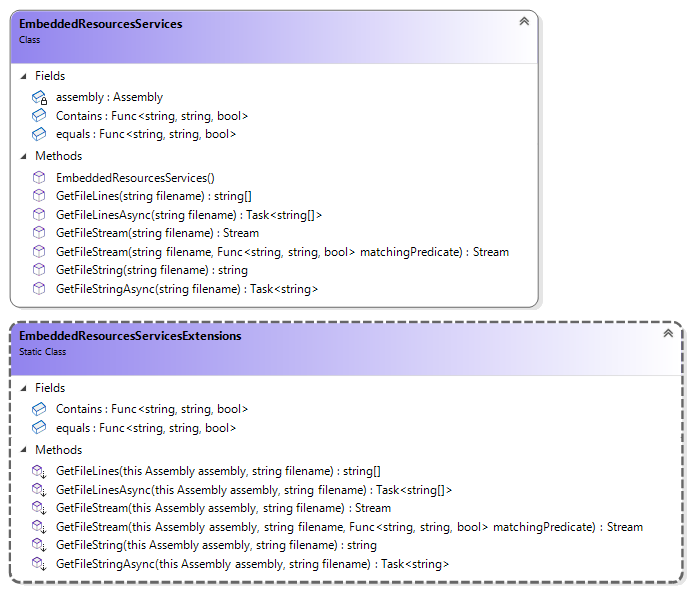Viewport: 691px width, 591px height.
Task: Click the icon beside GetFileStream(string filename) : Stream
Action: point(39,233)
